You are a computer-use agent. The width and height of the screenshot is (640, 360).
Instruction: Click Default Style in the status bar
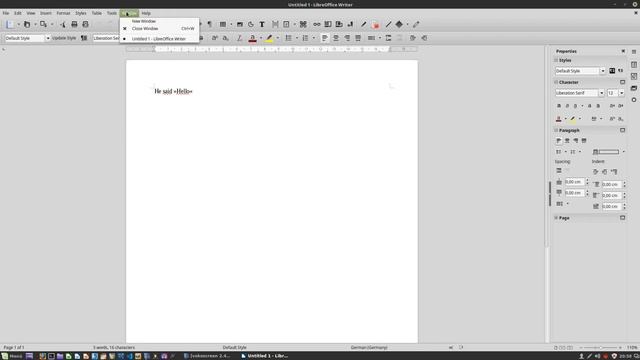click(234, 347)
